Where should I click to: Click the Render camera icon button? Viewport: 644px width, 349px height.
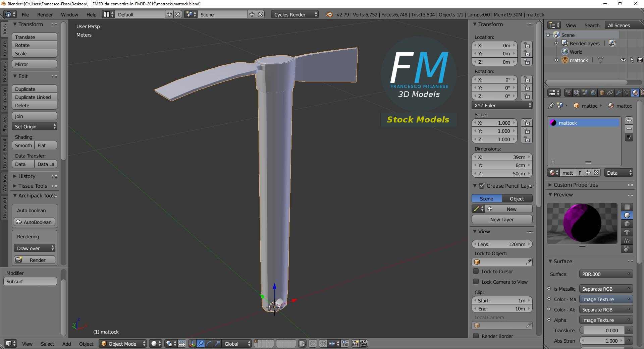[x=35, y=260]
